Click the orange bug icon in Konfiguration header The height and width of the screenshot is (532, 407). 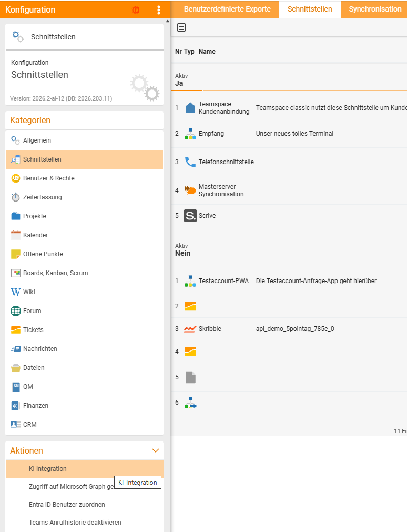(136, 10)
